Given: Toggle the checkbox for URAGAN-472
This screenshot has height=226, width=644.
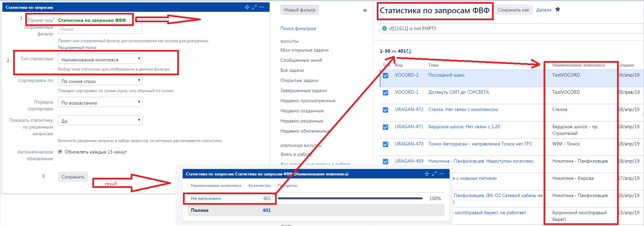Looking at the screenshot, I should click(x=386, y=110).
